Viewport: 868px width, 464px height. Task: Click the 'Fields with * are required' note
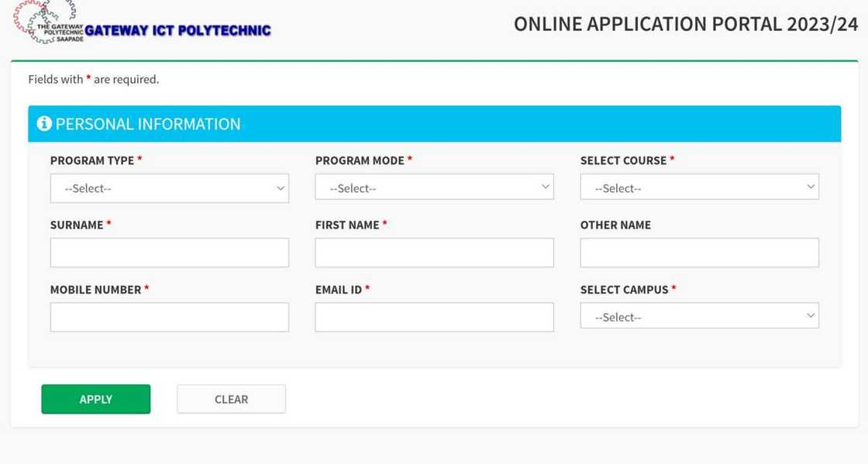coord(93,79)
